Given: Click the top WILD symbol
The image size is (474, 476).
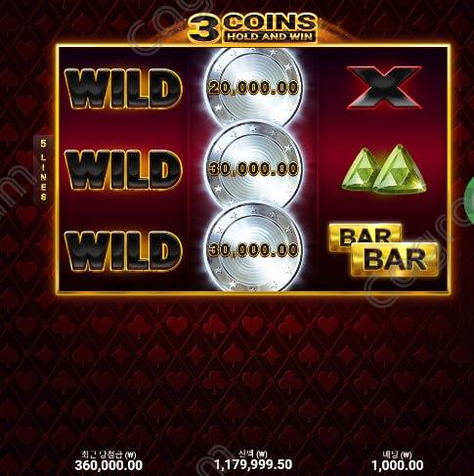Looking at the screenshot, I should point(123,89).
